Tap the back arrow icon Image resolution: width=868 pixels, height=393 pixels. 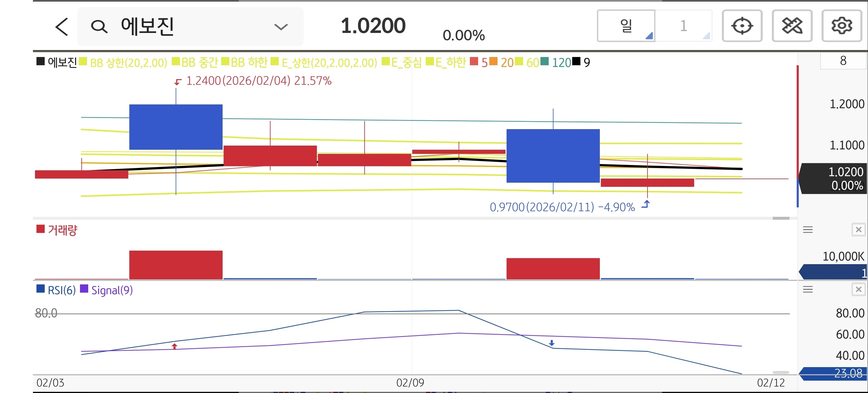(x=62, y=27)
